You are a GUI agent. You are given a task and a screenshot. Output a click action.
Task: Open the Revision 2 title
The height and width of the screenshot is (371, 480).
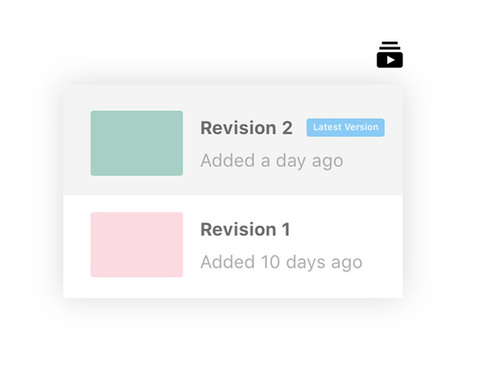246,128
